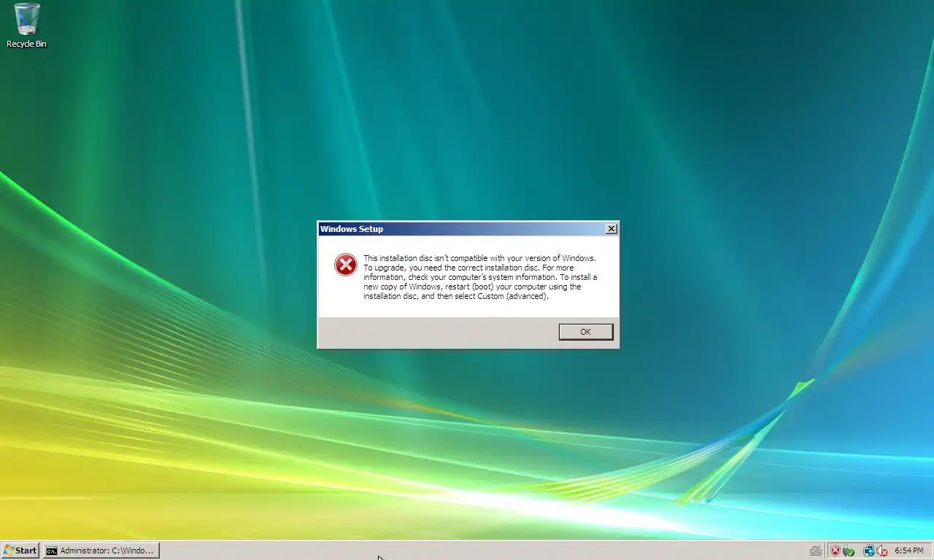Open the network connection tray icon

(868, 551)
